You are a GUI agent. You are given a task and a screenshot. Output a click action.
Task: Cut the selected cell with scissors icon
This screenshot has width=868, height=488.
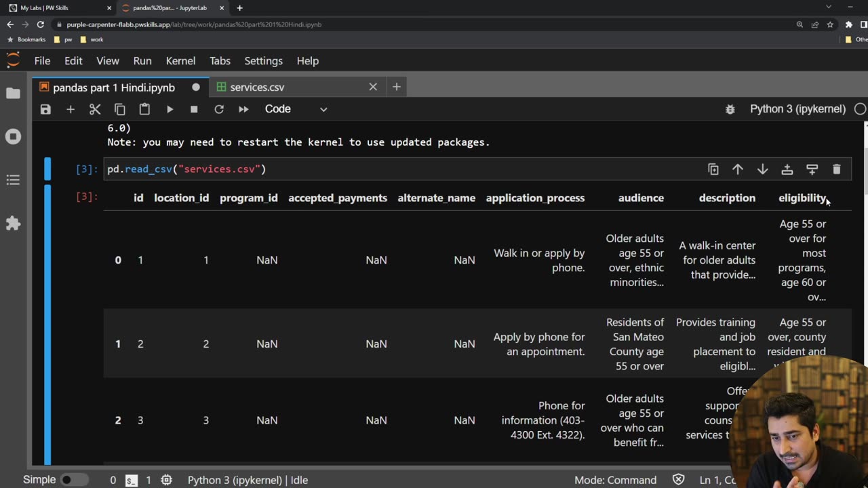(95, 109)
